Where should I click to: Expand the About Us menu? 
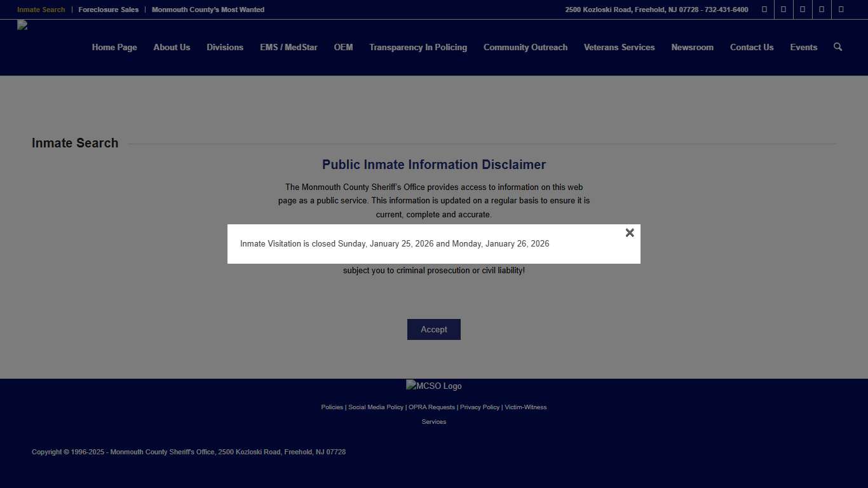pyautogui.click(x=172, y=47)
